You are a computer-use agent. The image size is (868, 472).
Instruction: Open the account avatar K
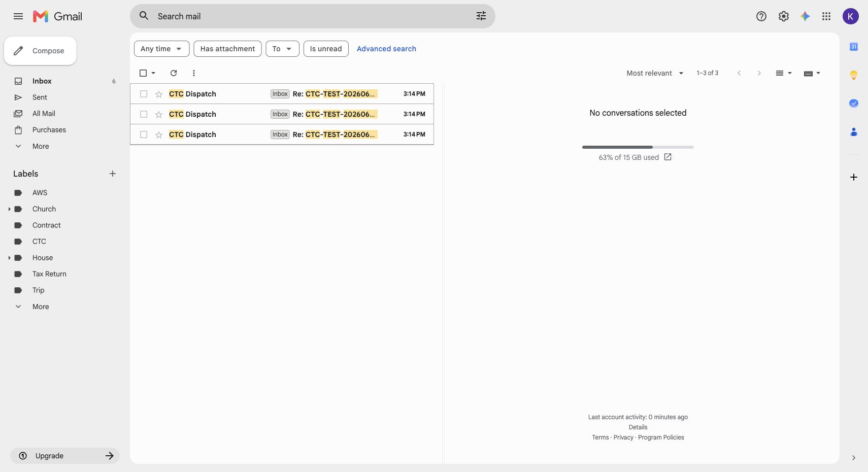click(x=851, y=16)
